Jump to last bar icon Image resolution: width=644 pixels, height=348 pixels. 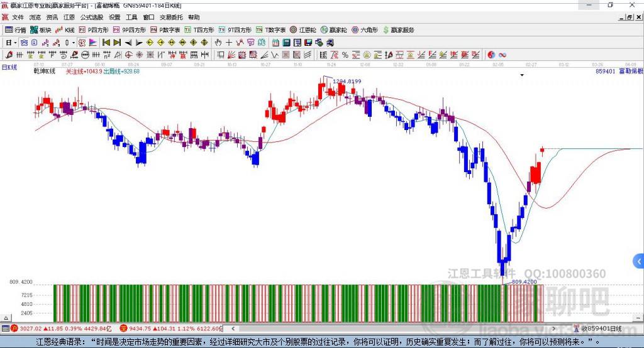click(x=117, y=43)
